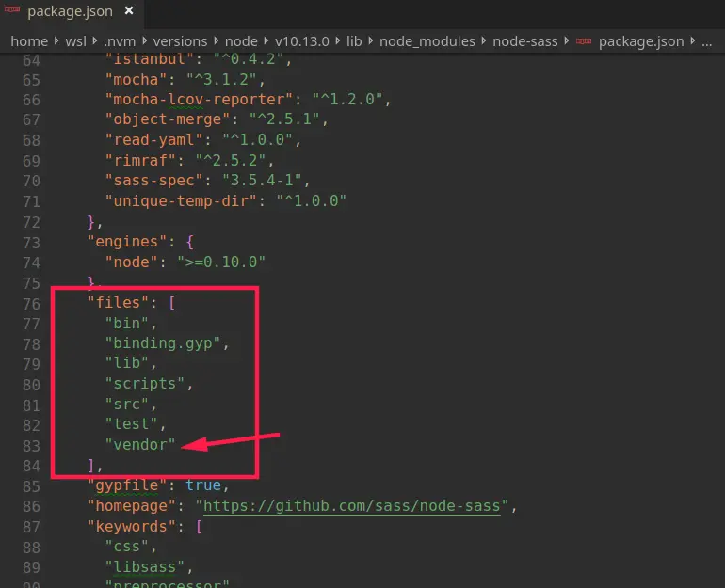The image size is (725, 588).
Task: Click the "test" files entry
Action: (131, 424)
